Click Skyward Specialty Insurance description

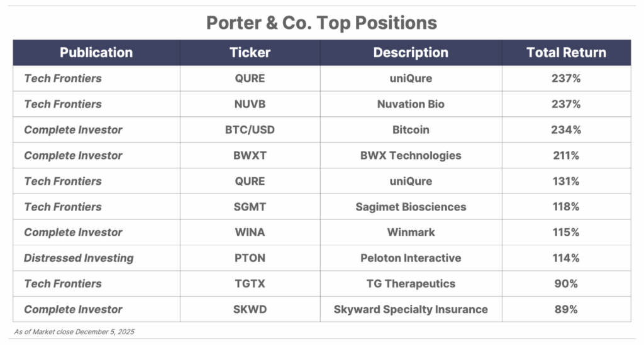point(411,309)
